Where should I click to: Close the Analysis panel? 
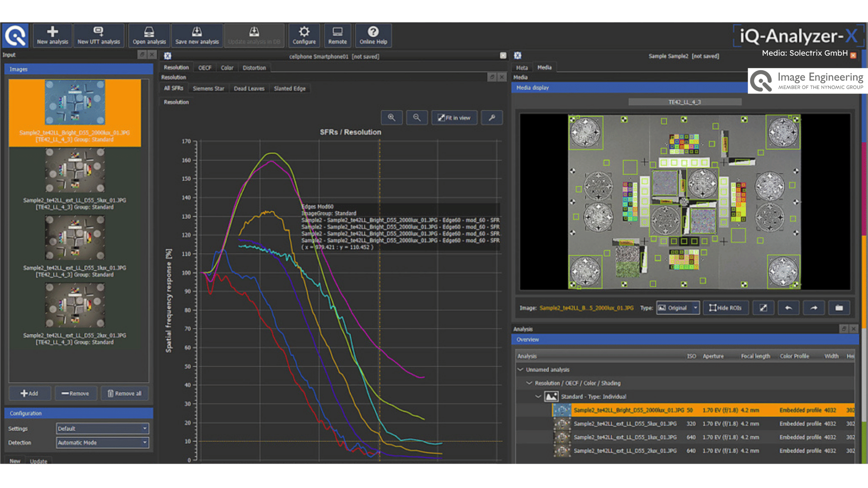click(x=854, y=329)
